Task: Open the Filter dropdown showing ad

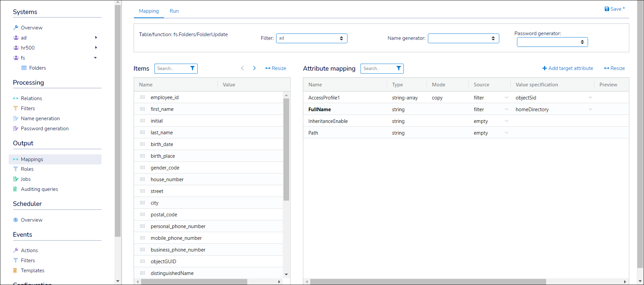Action: pos(311,38)
